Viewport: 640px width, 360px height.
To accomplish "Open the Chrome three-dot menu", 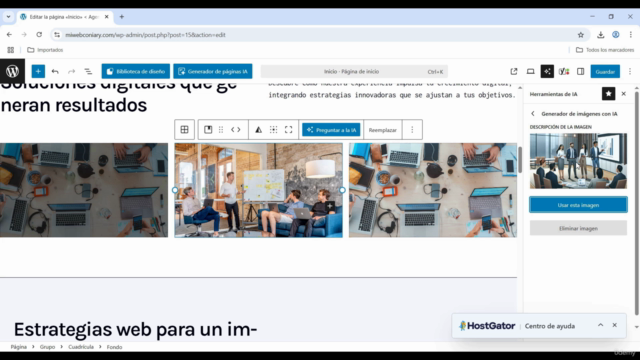I will coord(631,35).
